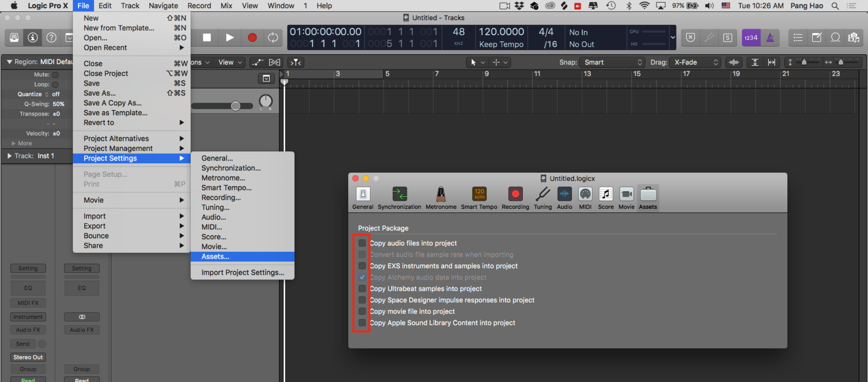Viewport: 868px width, 382px height.
Task: Toggle the waveform zoom button
Action: [734, 62]
